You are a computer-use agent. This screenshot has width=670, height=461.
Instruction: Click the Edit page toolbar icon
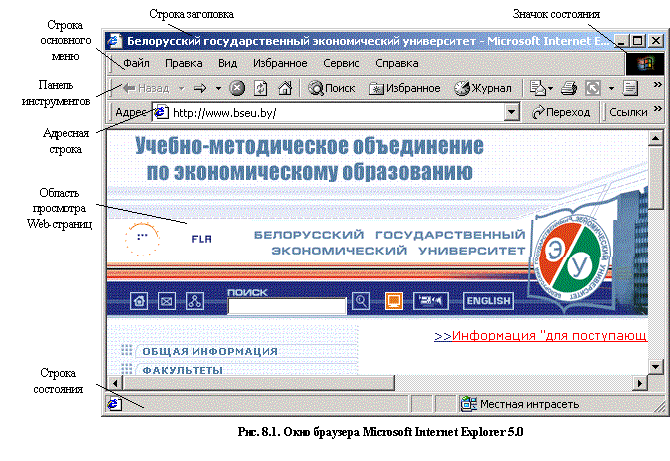click(630, 88)
